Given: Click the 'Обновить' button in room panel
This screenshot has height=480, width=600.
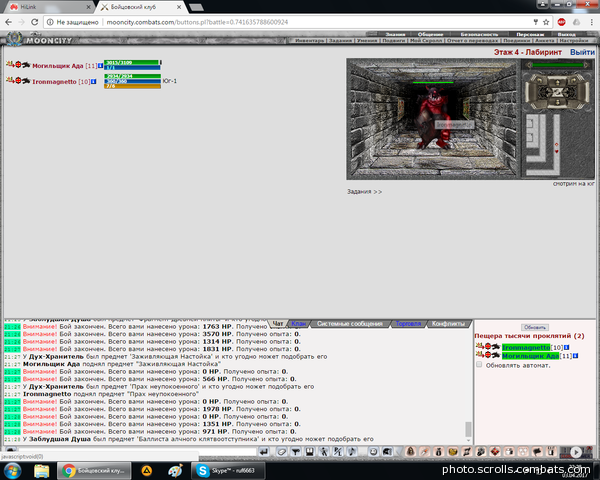Looking at the screenshot, I should (x=535, y=327).
